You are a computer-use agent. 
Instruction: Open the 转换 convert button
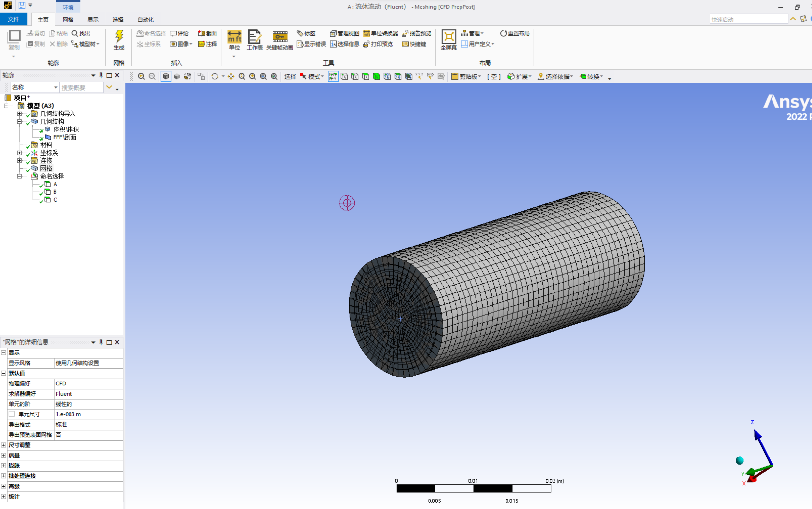pos(591,77)
